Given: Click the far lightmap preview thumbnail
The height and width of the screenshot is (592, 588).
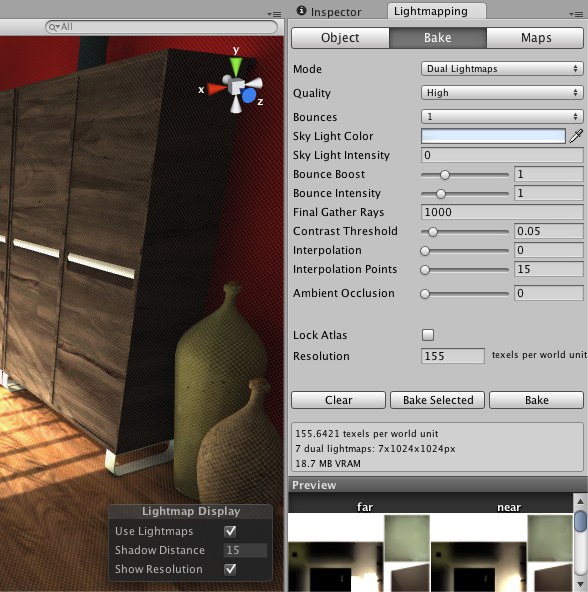Looking at the screenshot, I should [359, 553].
